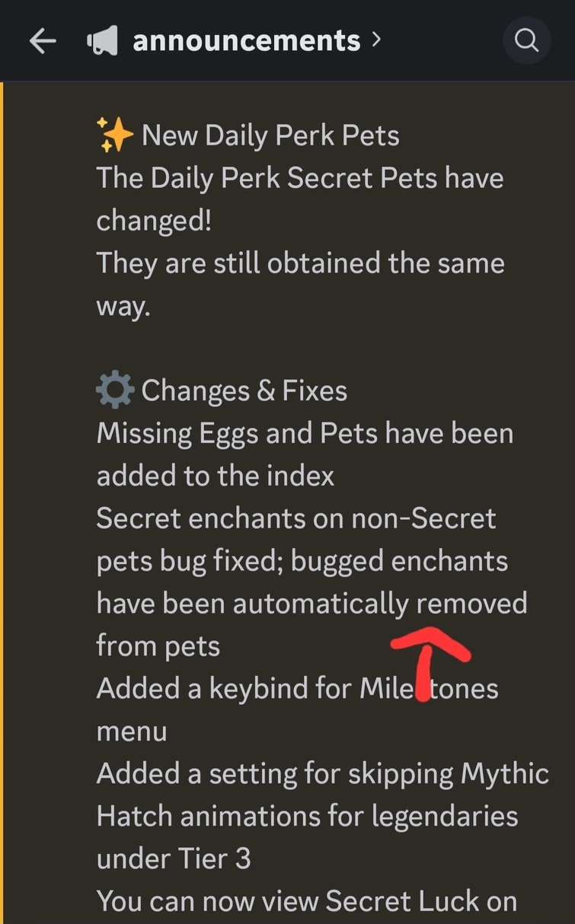Click the yellow embed bar on left edge

click(x=2, y=502)
